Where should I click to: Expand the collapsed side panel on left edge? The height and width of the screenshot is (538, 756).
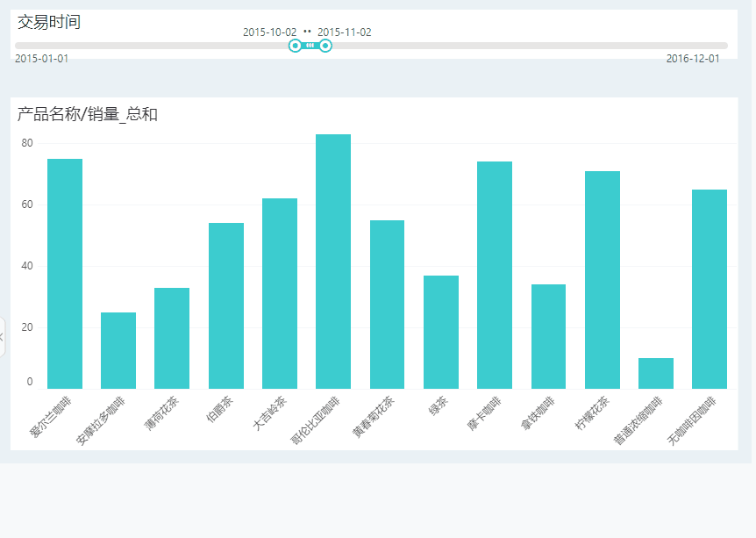[x=3, y=337]
